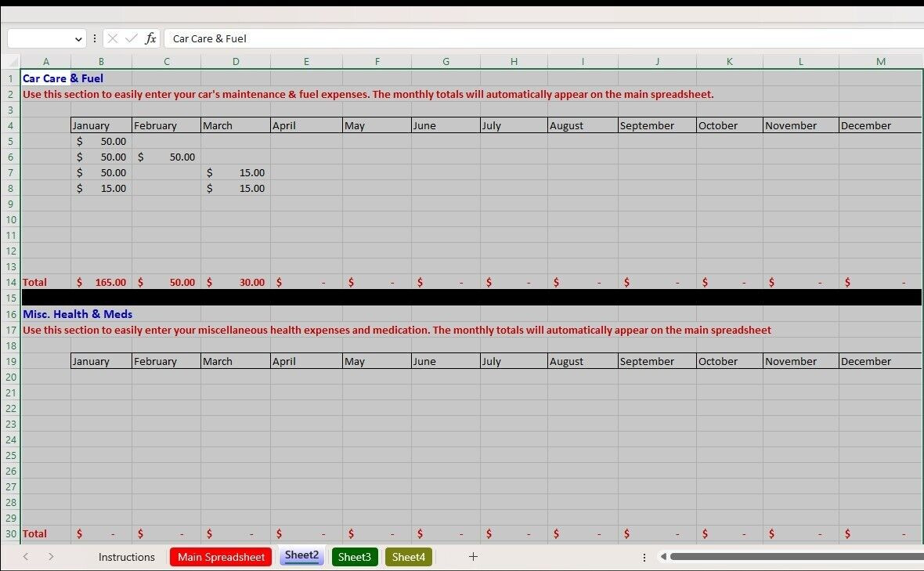Click the Misc. Health & Meds title cell
This screenshot has height=571, width=924.
(78, 314)
